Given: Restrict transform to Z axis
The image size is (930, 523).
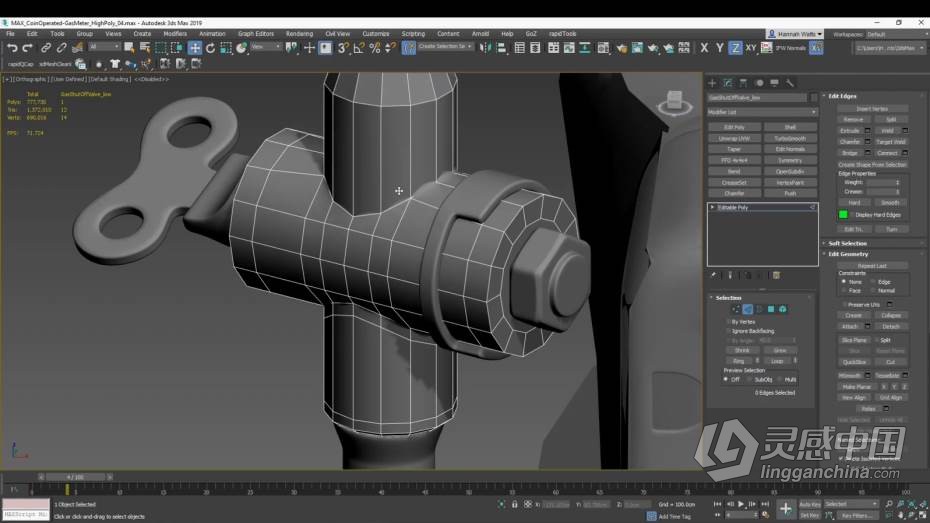Looking at the screenshot, I should [735, 48].
